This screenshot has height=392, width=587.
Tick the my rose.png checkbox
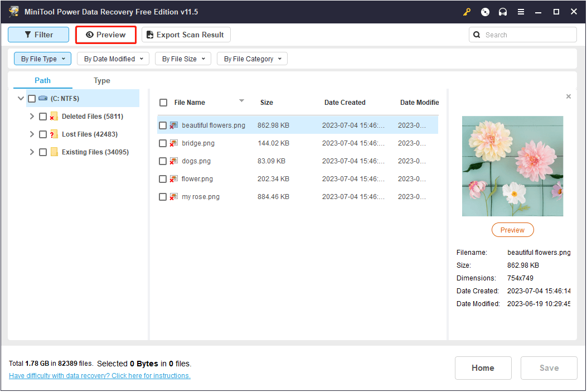pyautogui.click(x=162, y=197)
